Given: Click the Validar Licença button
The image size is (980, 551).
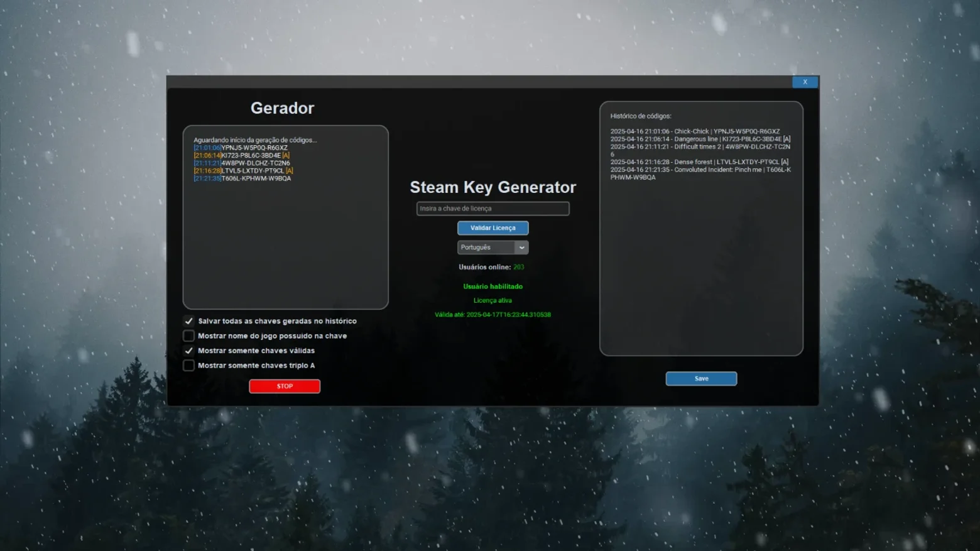Looking at the screenshot, I should click(493, 228).
